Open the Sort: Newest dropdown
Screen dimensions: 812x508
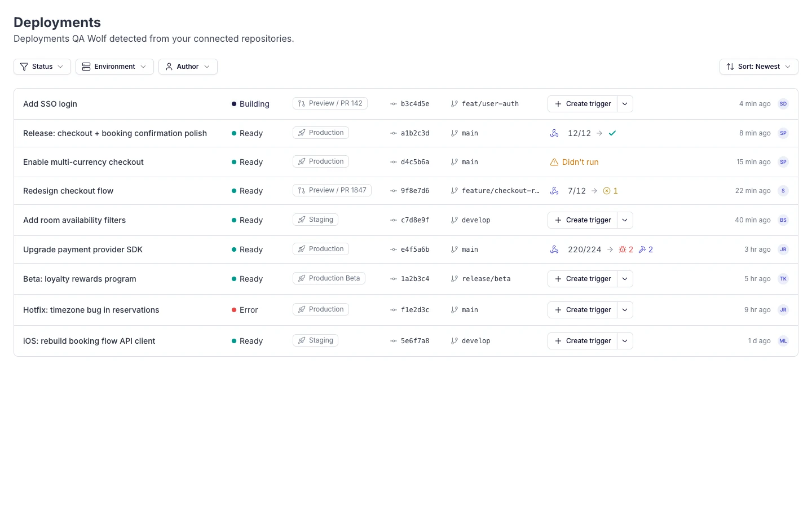click(x=758, y=67)
